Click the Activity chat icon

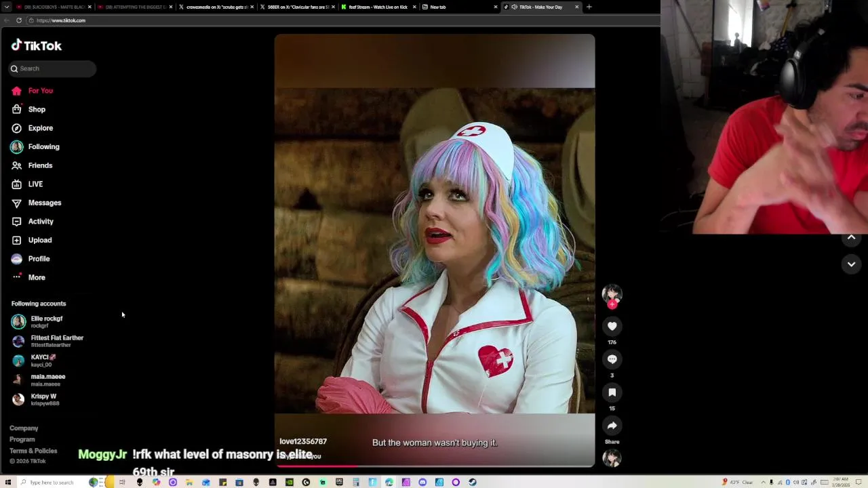pos(17,222)
